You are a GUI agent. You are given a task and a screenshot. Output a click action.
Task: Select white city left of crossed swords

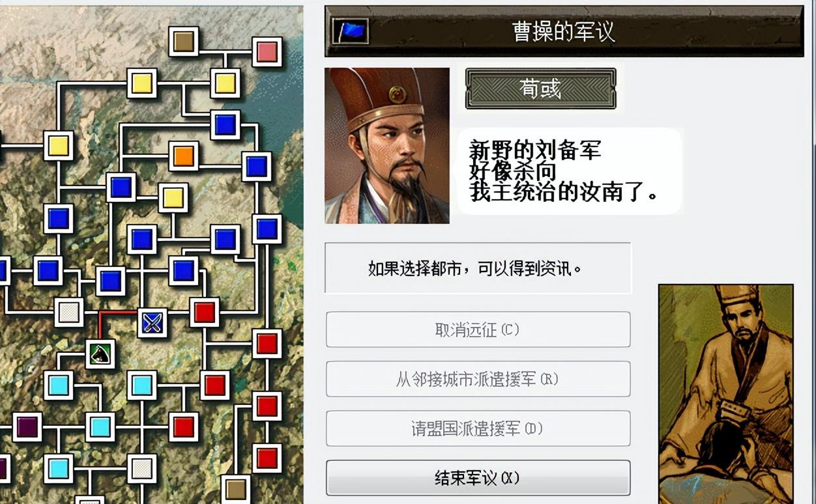click(68, 313)
